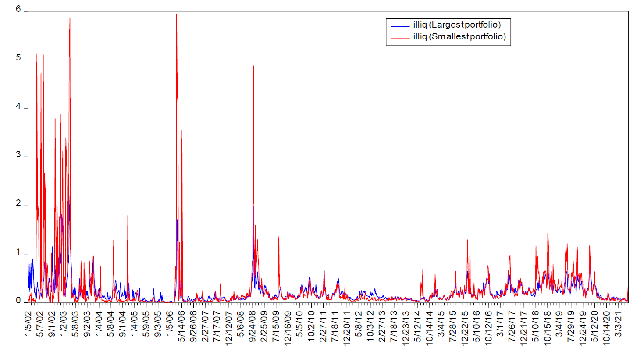Select x-axis date label 12/21/17
This screenshot has width=644, height=348.
523,327
